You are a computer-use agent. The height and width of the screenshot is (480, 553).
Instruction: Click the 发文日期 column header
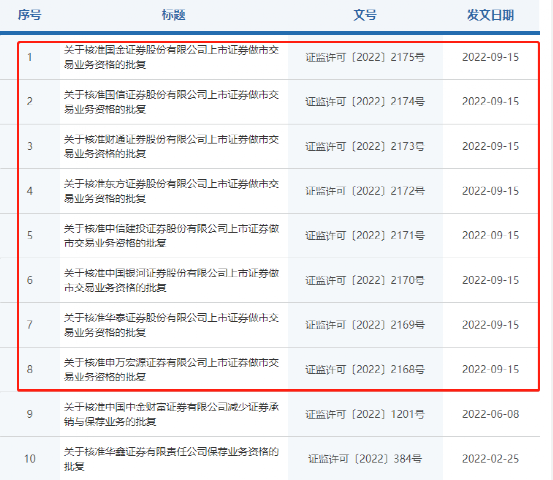491,15
